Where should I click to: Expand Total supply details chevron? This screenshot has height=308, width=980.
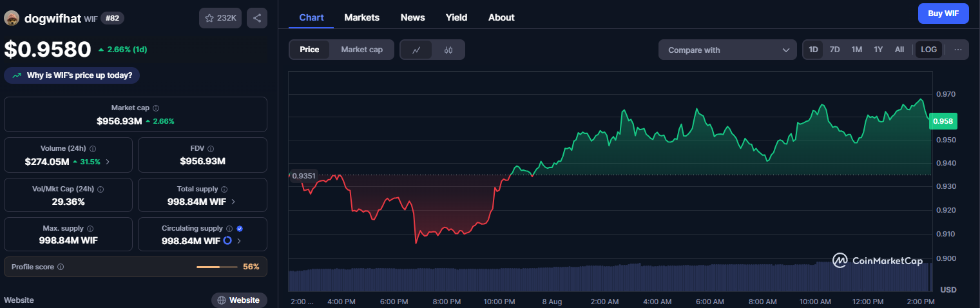coord(233,202)
